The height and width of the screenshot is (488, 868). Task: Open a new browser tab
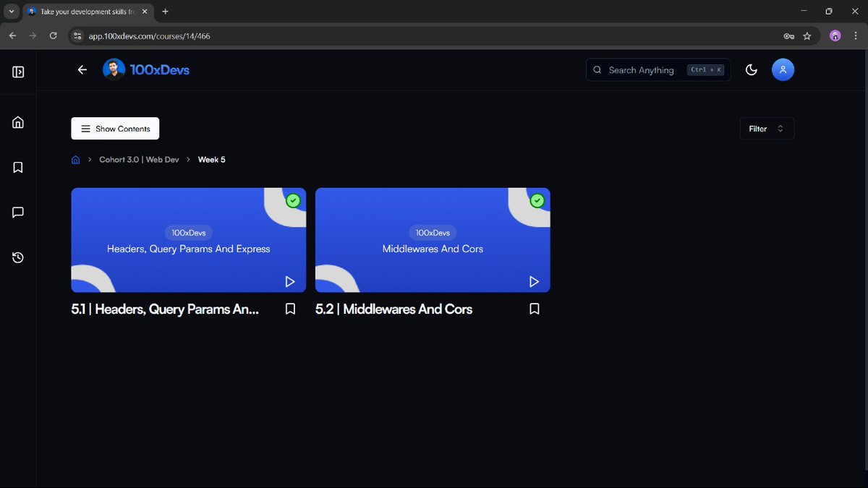[166, 12]
